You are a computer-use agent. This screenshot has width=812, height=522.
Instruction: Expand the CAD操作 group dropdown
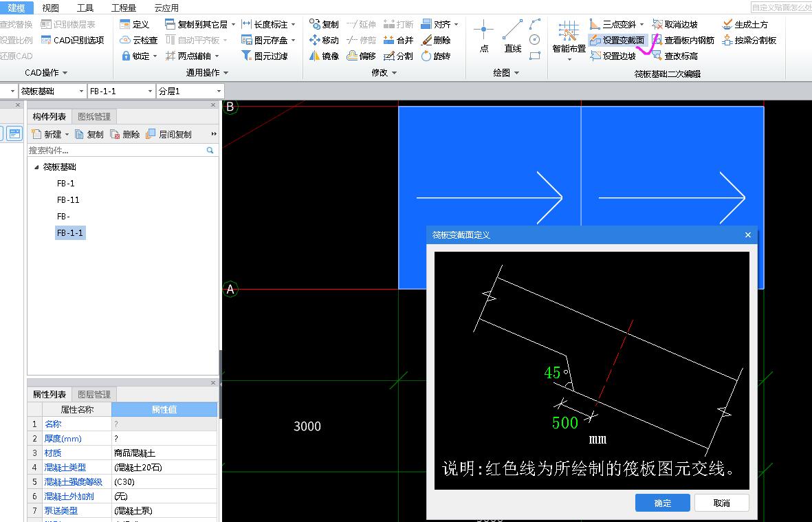pos(65,73)
